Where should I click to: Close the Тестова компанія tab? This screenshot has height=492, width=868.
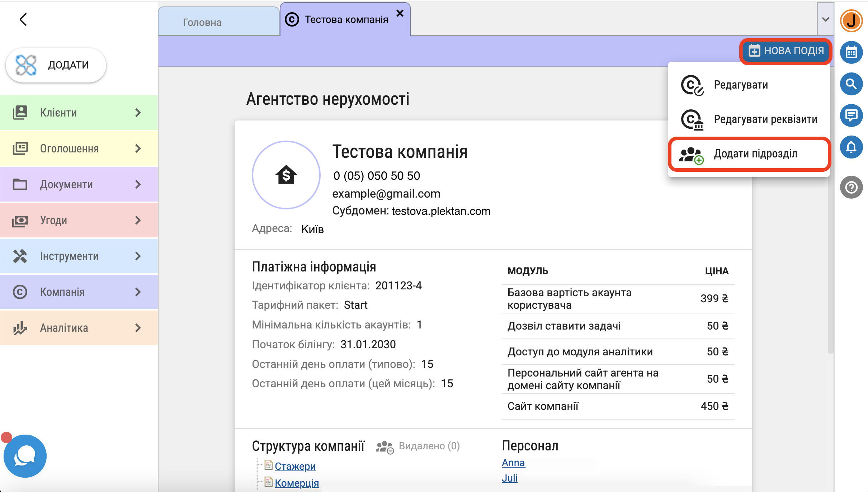click(x=400, y=14)
